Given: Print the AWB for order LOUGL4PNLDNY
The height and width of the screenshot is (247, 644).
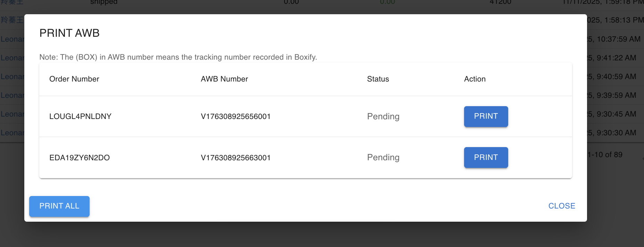Looking at the screenshot, I should pos(486,117).
